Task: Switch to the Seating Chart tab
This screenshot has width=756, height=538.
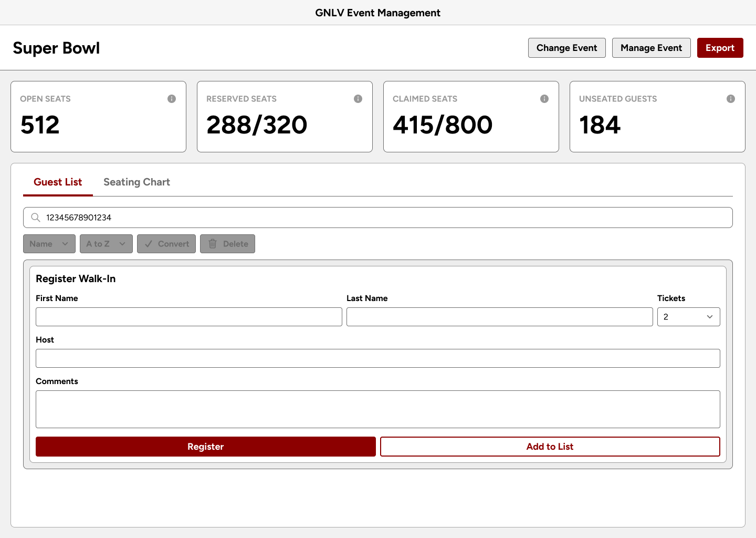Action: click(x=136, y=182)
